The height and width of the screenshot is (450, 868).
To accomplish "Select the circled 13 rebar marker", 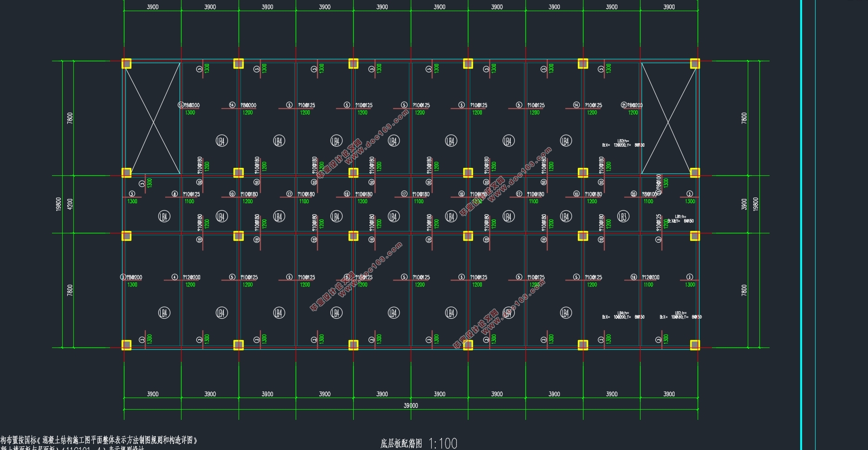I will pos(181,105).
